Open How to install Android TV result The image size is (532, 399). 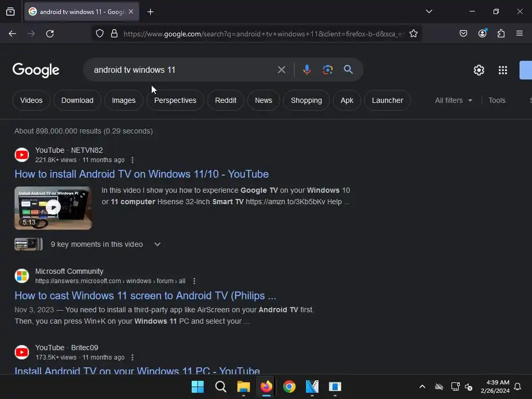(x=141, y=174)
